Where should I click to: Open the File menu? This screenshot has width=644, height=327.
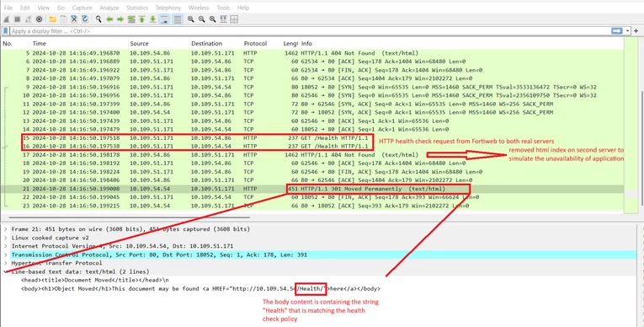pyautogui.click(x=8, y=8)
